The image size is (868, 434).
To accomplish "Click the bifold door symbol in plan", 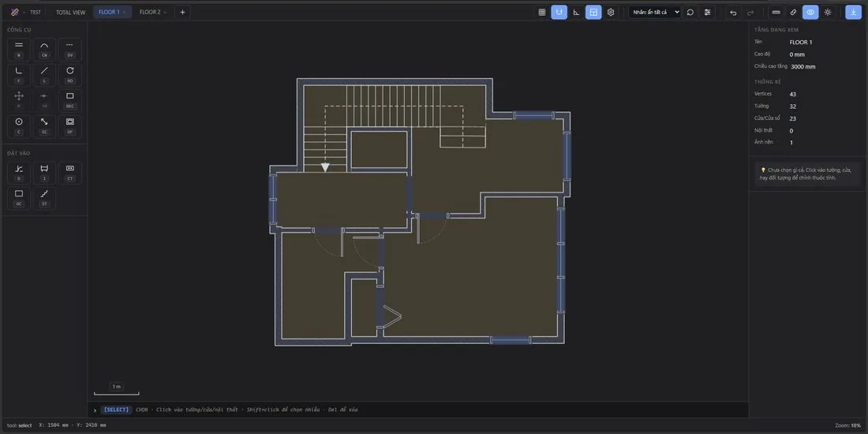I will coord(392,316).
